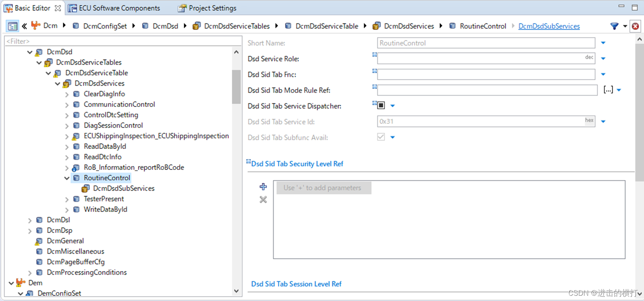Open dropdown arrow next to Dsd Service Role
This screenshot has width=644, height=301.
tap(603, 59)
